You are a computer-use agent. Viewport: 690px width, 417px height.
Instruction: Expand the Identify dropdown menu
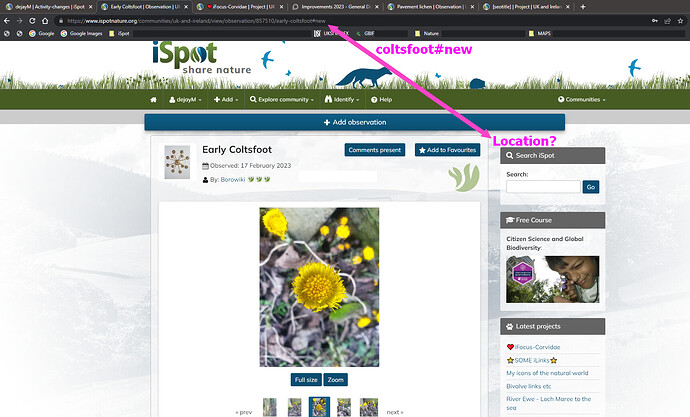[x=342, y=100]
